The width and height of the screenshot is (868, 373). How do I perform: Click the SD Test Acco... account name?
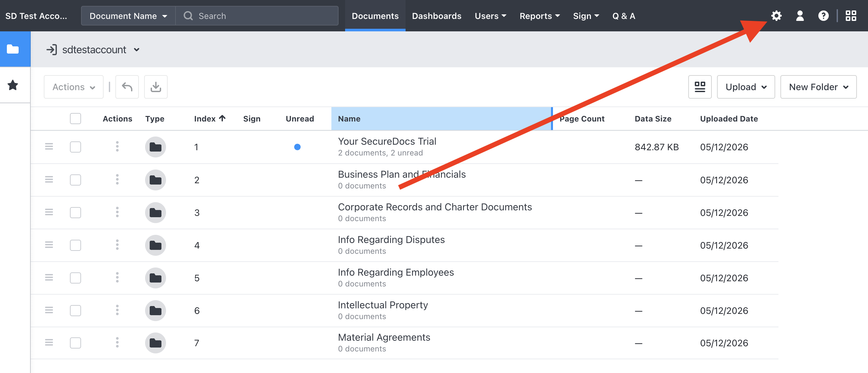[x=36, y=16]
